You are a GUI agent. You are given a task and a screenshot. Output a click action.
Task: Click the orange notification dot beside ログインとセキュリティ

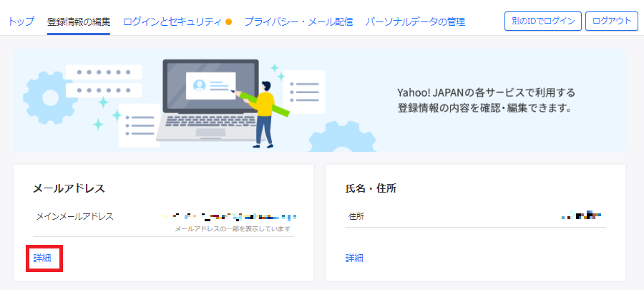tap(228, 22)
